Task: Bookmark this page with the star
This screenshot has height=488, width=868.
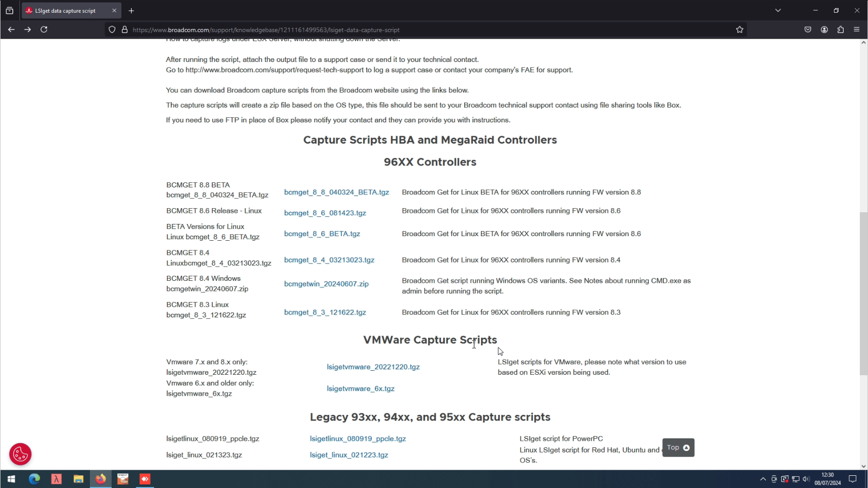Action: coord(740,30)
